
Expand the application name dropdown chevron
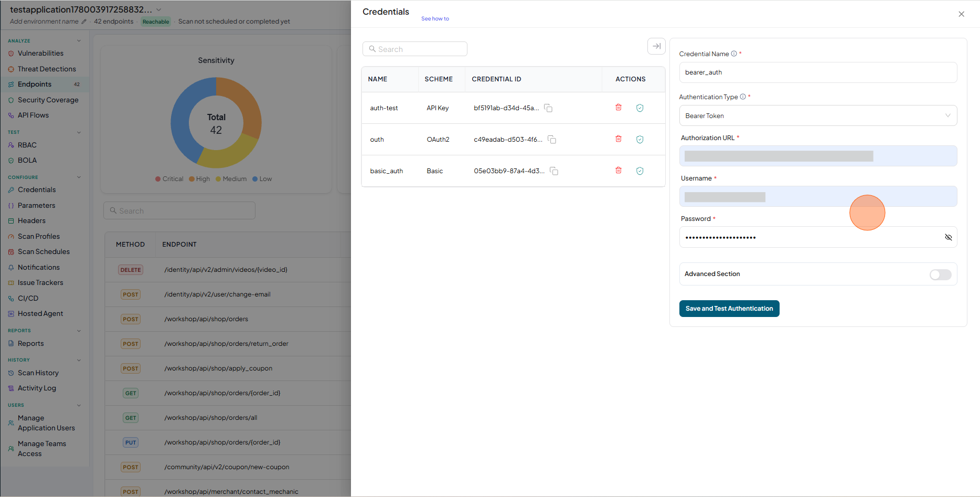point(159,10)
